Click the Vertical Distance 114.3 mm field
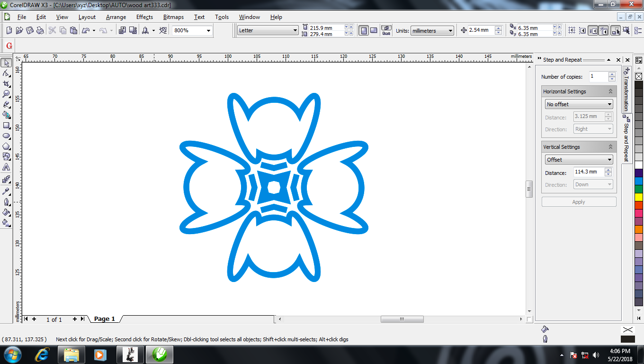The height and width of the screenshot is (364, 644). [x=589, y=172]
